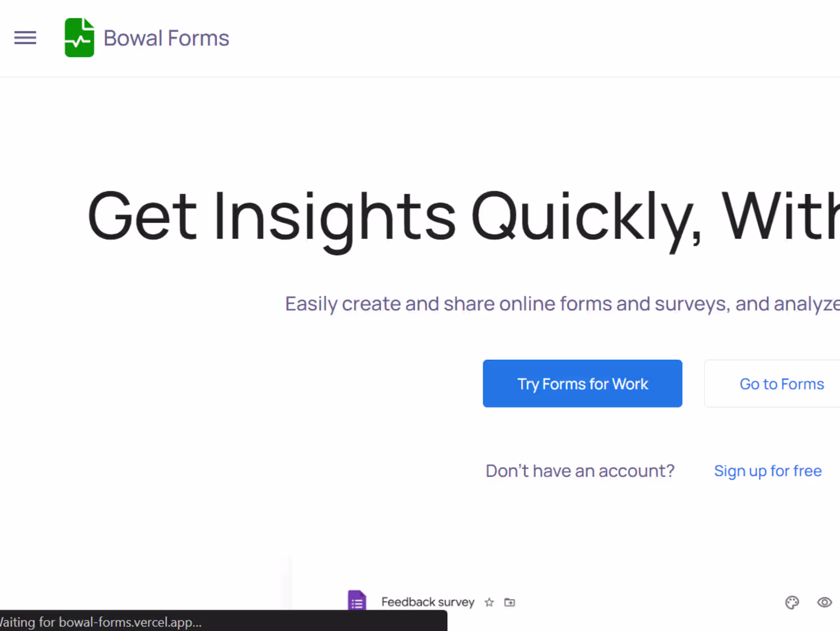
Task: Click the eye preview icon
Action: [824, 602]
